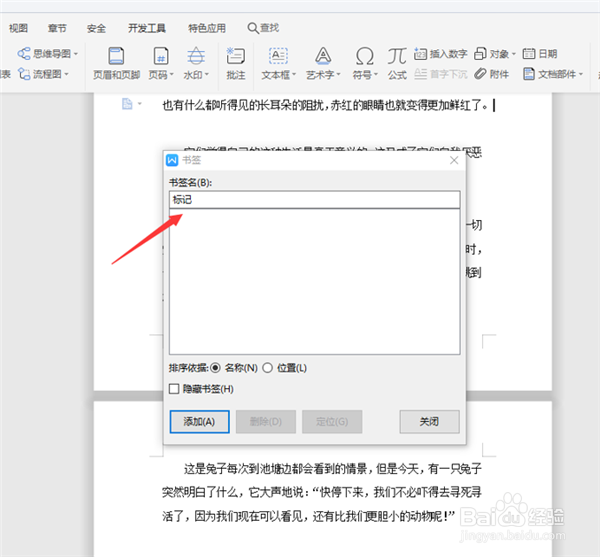The width and height of the screenshot is (600, 557).
Task: Expand the 文本框 dropdown arrow
Action: (x=293, y=75)
